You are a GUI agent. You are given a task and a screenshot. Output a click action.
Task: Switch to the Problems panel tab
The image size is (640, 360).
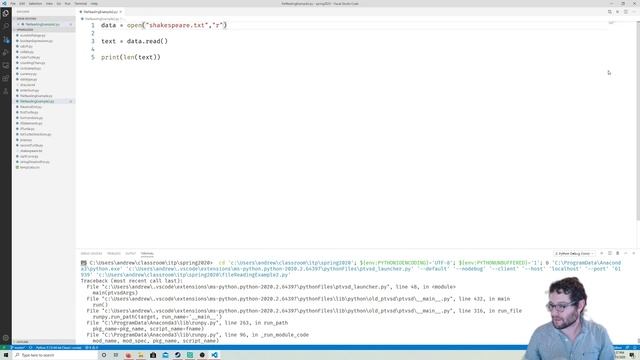point(113,253)
